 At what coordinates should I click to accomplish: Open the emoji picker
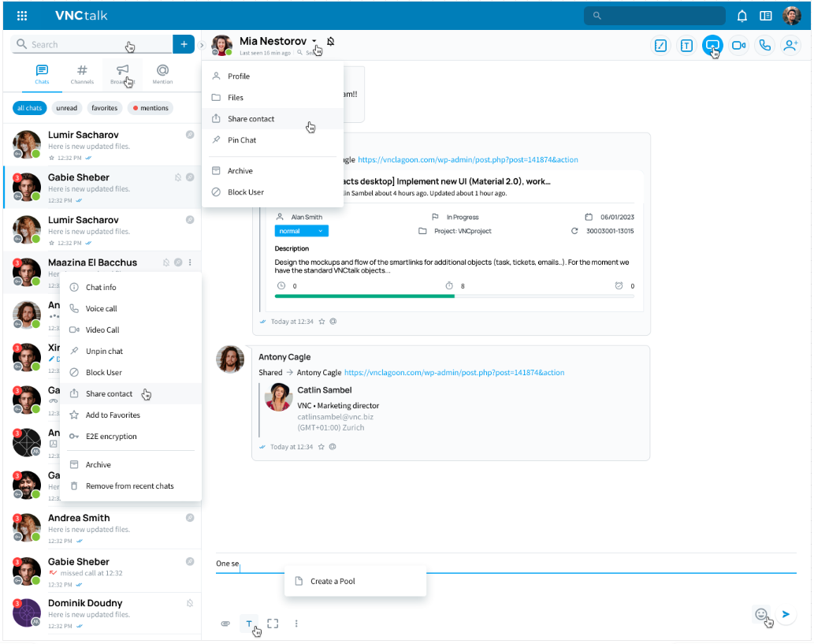click(x=760, y=614)
